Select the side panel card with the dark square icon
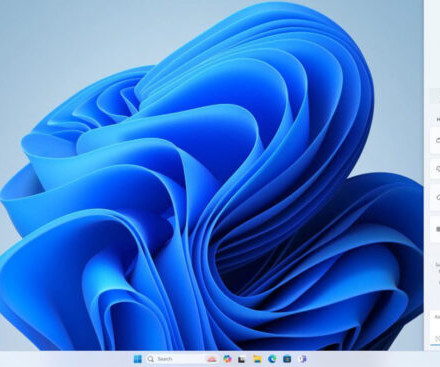Screen dimensions: 440x367 click(x=435, y=229)
